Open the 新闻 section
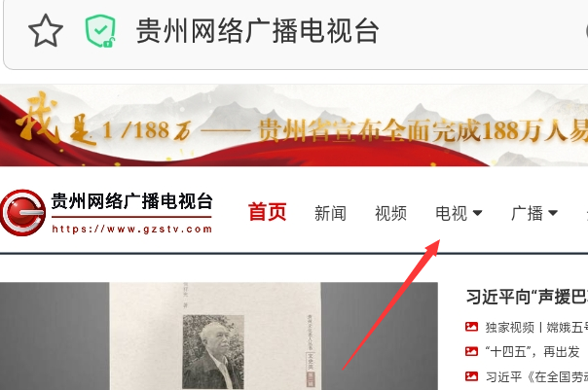This screenshot has width=588, height=390. (x=330, y=213)
